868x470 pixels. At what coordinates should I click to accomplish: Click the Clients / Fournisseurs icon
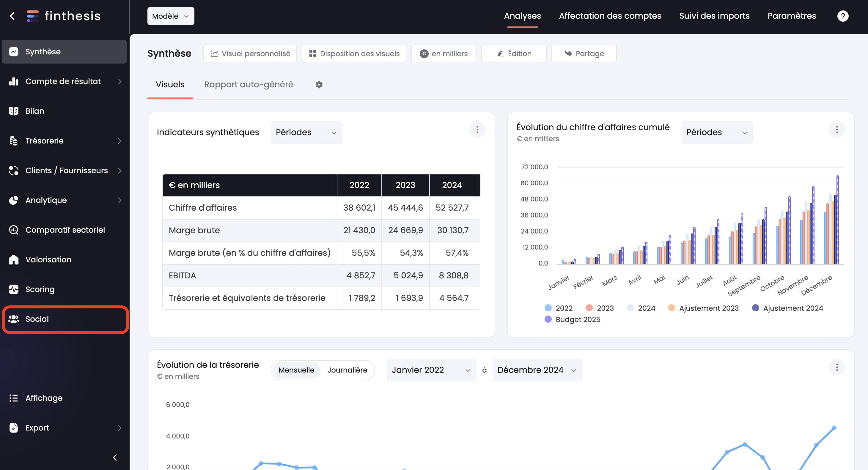(x=13, y=170)
